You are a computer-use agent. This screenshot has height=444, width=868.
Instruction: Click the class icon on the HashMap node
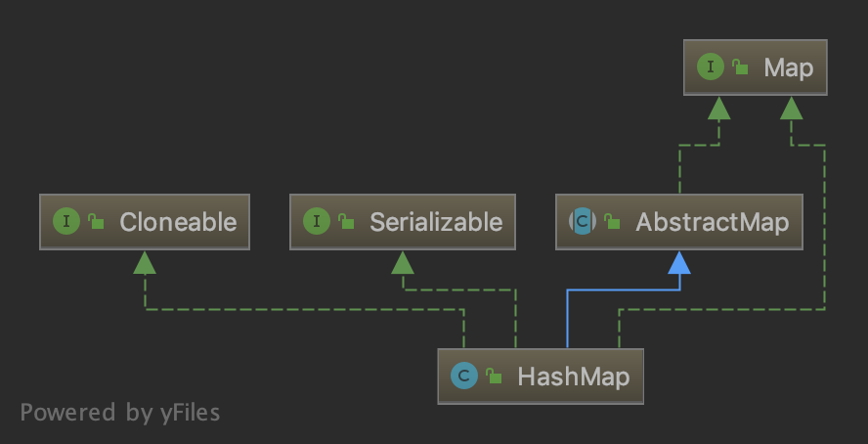464,376
